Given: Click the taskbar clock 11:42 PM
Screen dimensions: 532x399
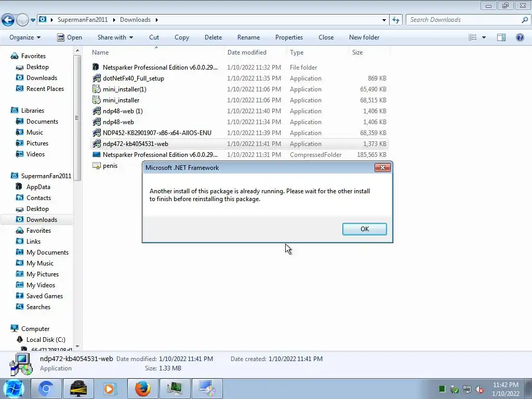Looking at the screenshot, I should (x=506, y=385).
